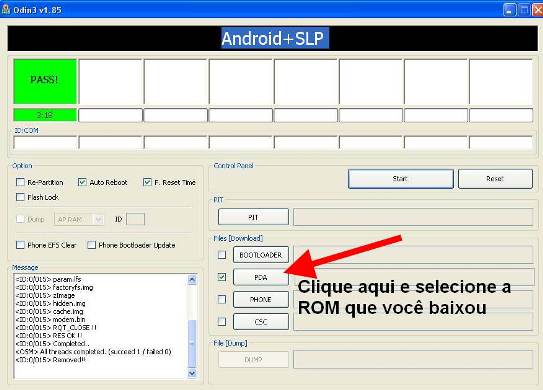Screen dimensions: 543x390
Task: Tick the CSC file checkbox
Action: (222, 321)
